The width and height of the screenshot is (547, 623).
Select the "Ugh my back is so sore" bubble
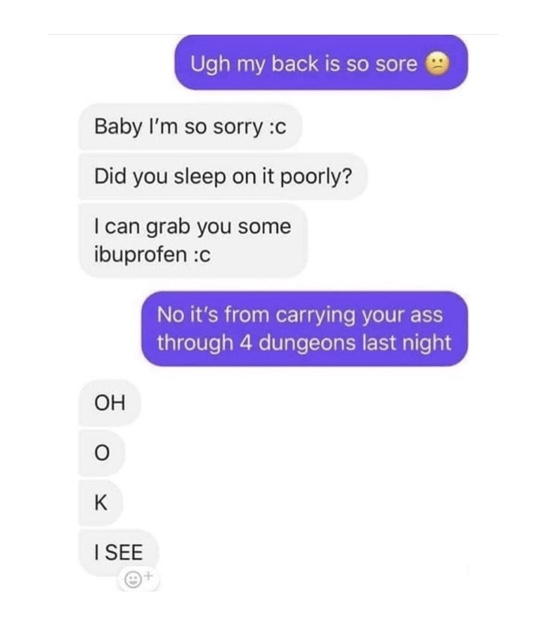point(321,62)
